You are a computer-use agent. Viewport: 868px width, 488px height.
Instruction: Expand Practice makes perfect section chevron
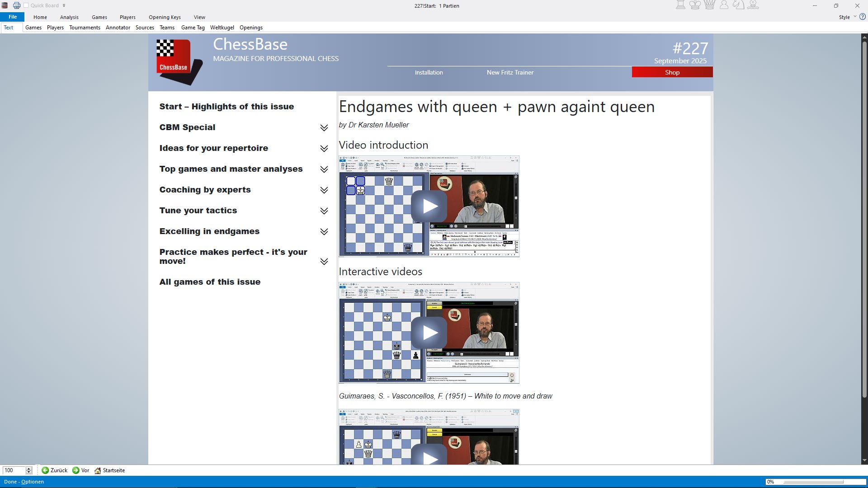click(324, 262)
